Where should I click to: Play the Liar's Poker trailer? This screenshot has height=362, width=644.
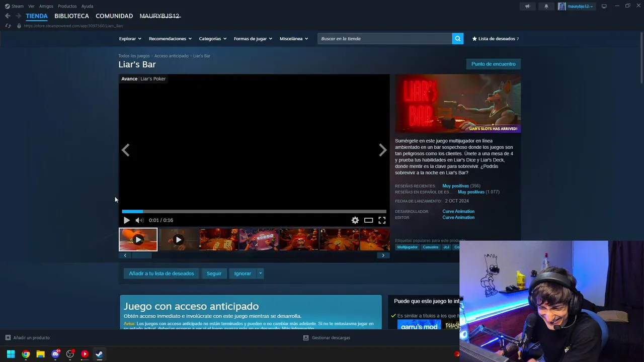(x=127, y=220)
